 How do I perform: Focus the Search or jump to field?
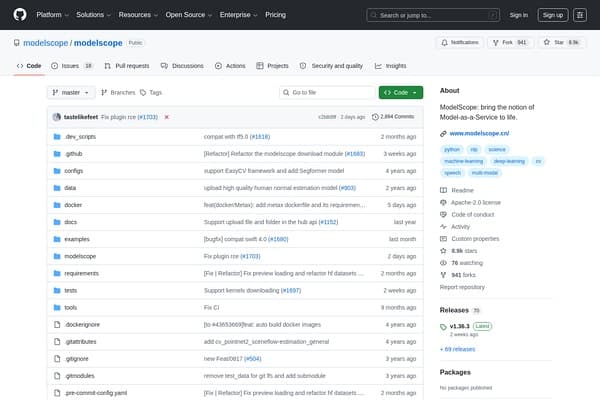point(433,15)
